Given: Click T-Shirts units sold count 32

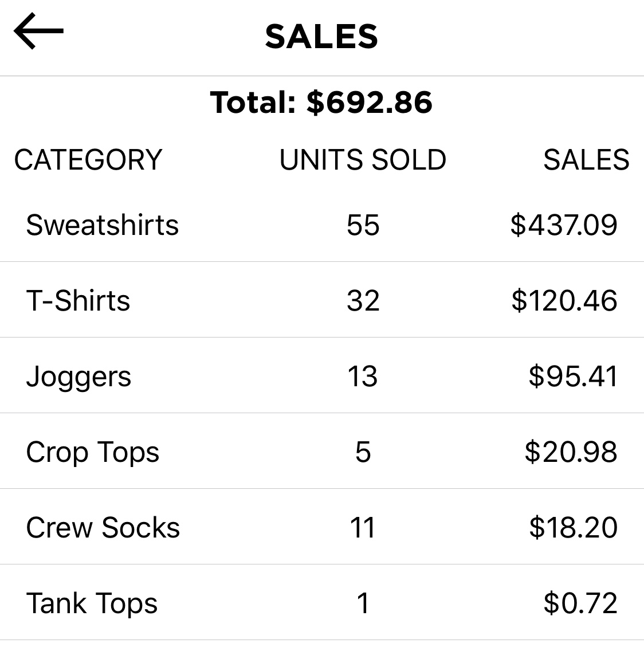Looking at the screenshot, I should [x=363, y=300].
